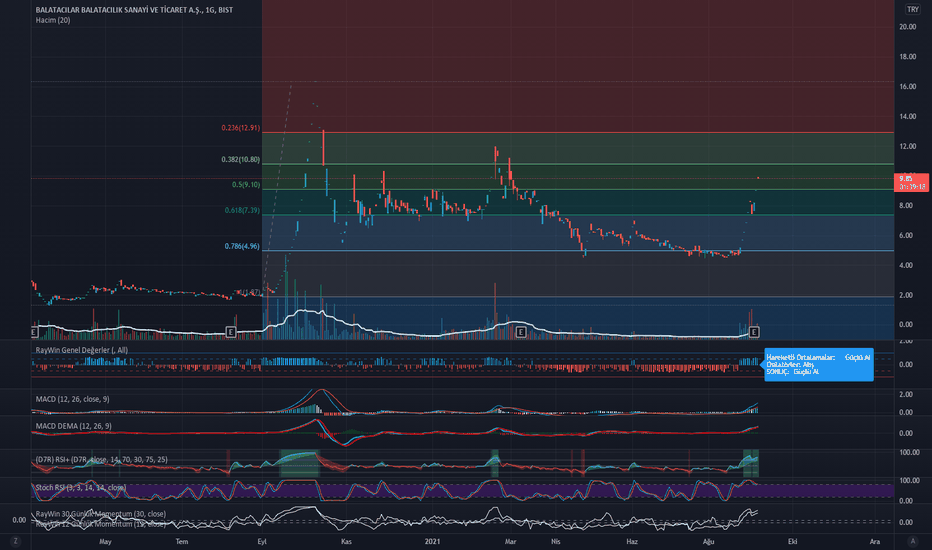Click Mar on the time axis

pos(511,542)
